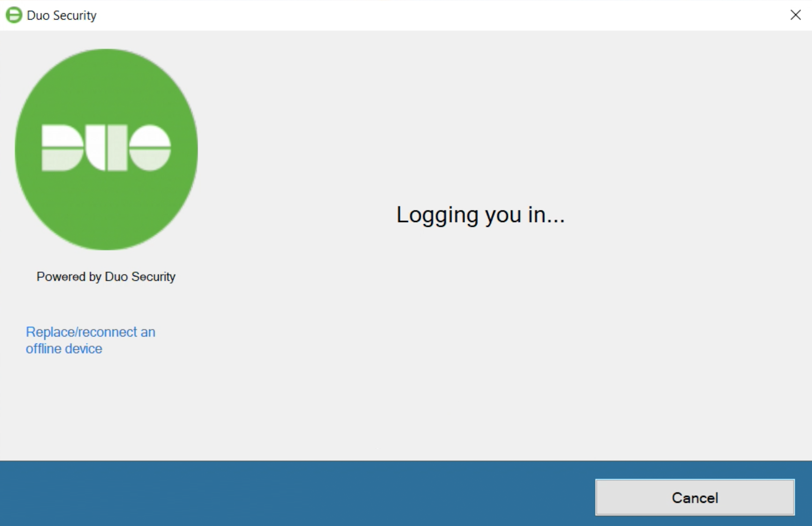
Task: Click the white letter U in Duo logo
Action: 107,148
